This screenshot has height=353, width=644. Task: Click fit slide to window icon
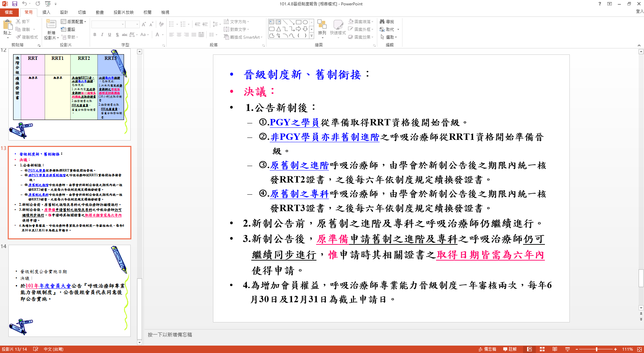[639, 349]
